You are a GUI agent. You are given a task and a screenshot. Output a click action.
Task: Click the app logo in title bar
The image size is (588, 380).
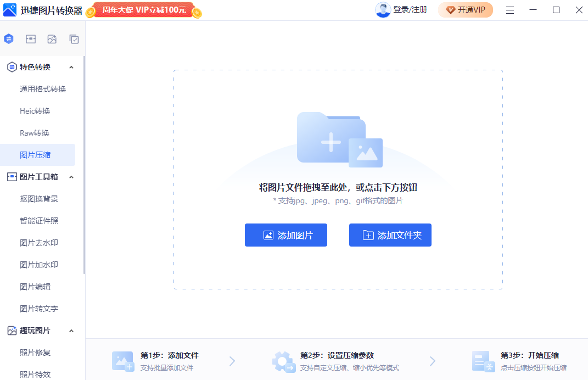pos(9,10)
